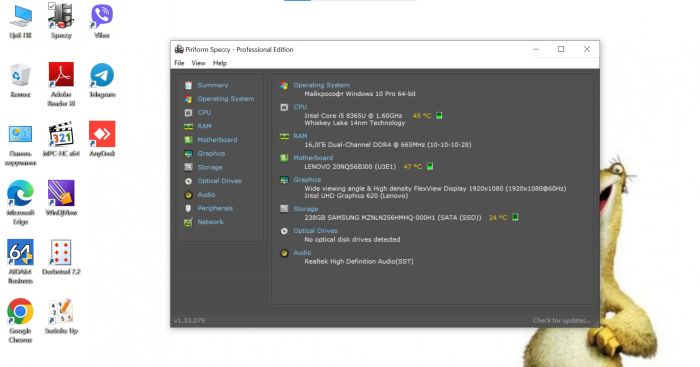Minimize the Speccy window

tap(536, 49)
